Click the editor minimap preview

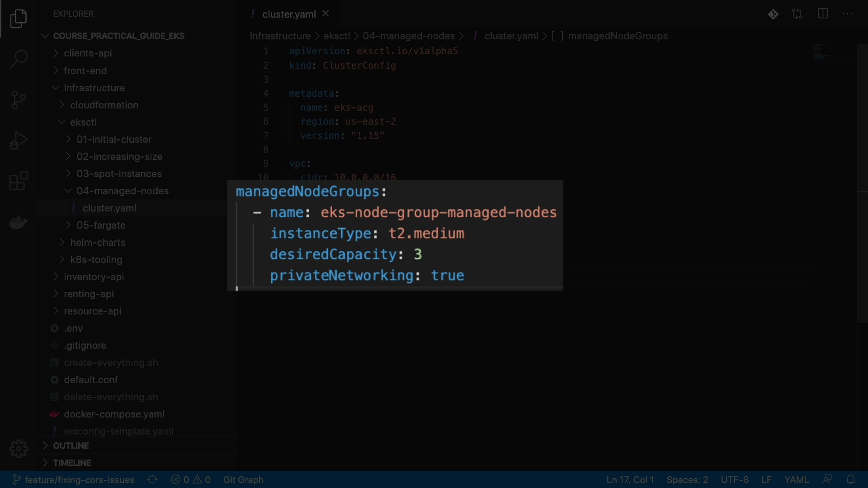click(x=821, y=52)
